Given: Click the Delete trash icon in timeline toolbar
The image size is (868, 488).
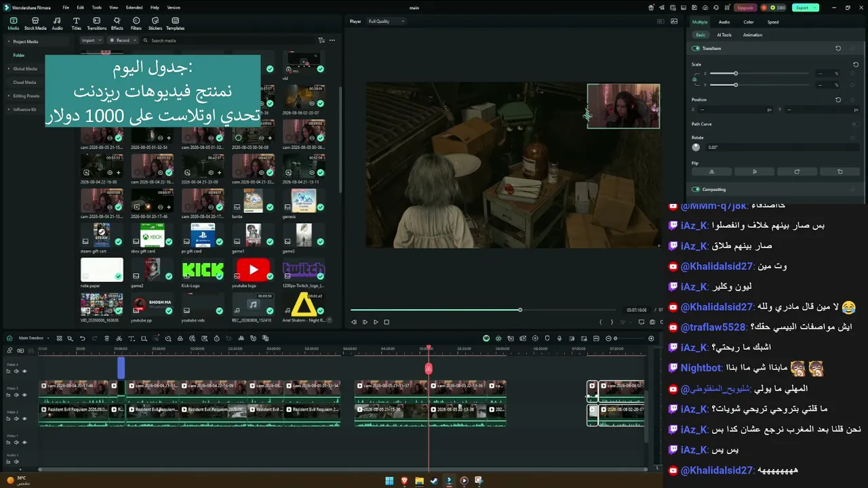Looking at the screenshot, I should (x=106, y=338).
